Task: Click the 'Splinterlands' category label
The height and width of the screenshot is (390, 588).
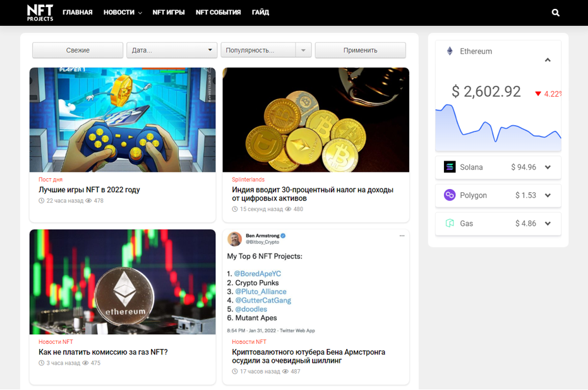Action: pos(248,180)
